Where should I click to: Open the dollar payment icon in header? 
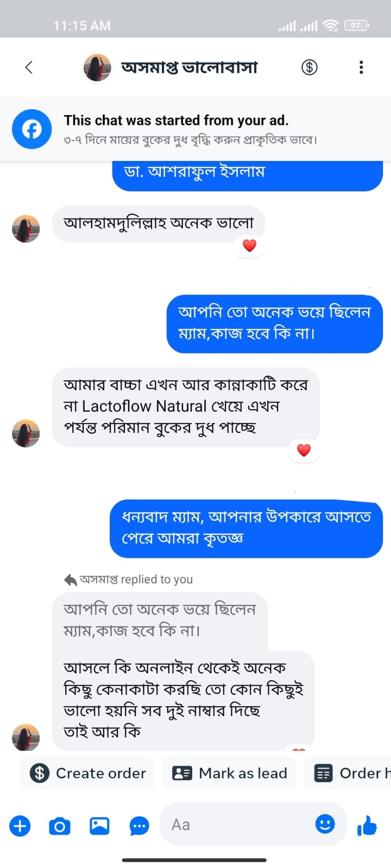[310, 67]
